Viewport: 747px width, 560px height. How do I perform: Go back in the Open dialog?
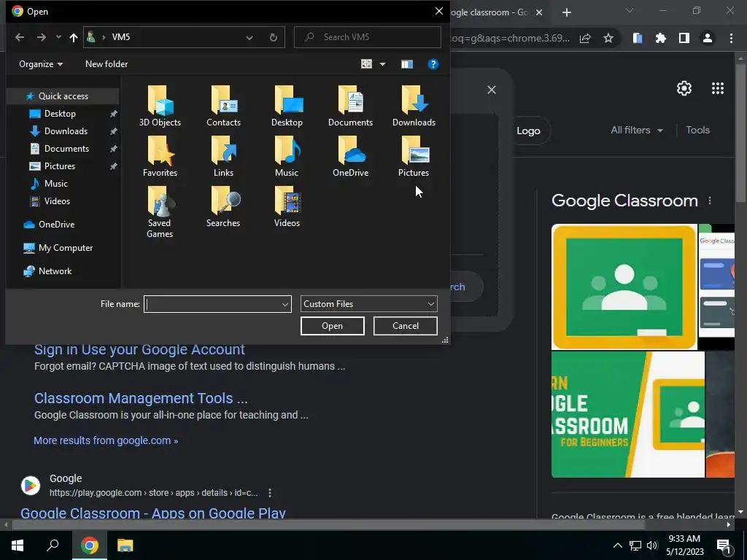tap(20, 37)
